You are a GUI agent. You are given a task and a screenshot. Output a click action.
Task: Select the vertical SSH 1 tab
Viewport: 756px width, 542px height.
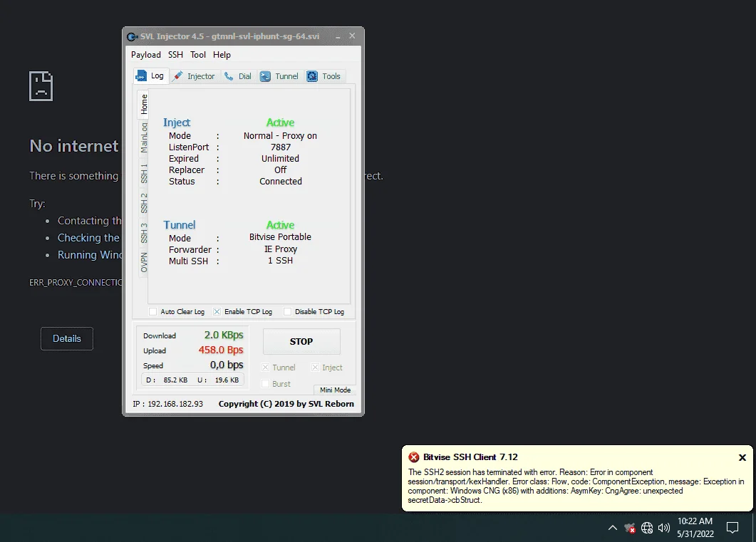[144, 174]
